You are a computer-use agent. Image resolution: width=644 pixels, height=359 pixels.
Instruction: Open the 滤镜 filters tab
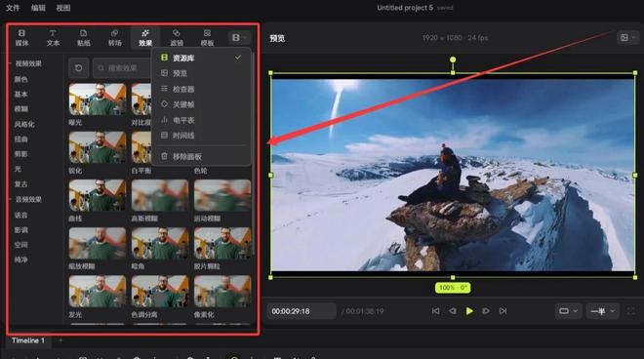click(177, 37)
